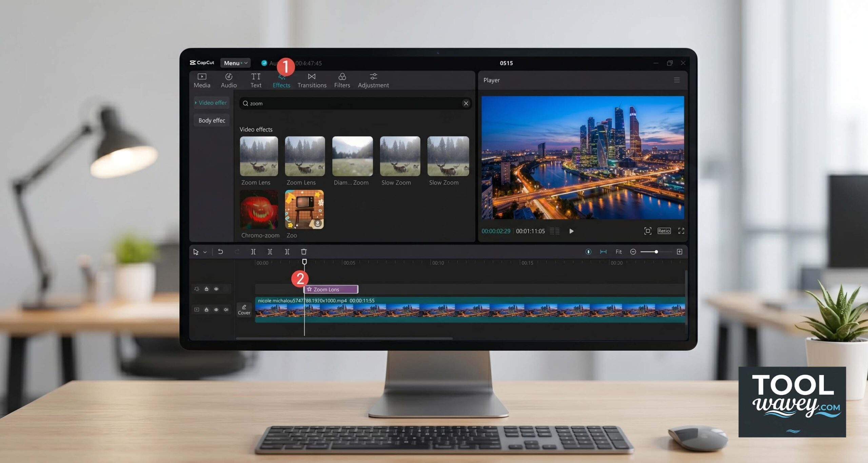Open the Ratio options
The image size is (868, 463).
[x=664, y=231]
